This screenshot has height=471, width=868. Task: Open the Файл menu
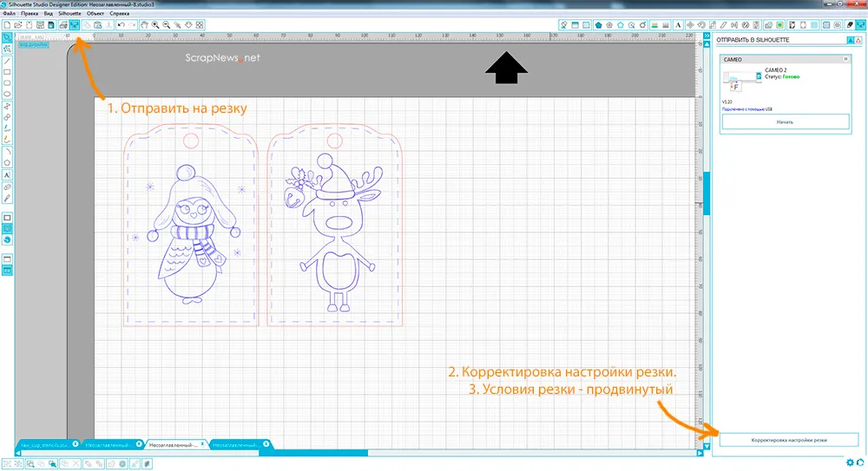coord(9,13)
